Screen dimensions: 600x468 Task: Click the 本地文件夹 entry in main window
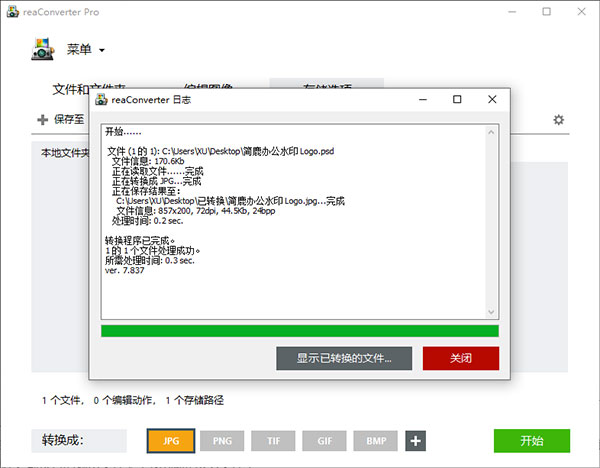(x=65, y=153)
